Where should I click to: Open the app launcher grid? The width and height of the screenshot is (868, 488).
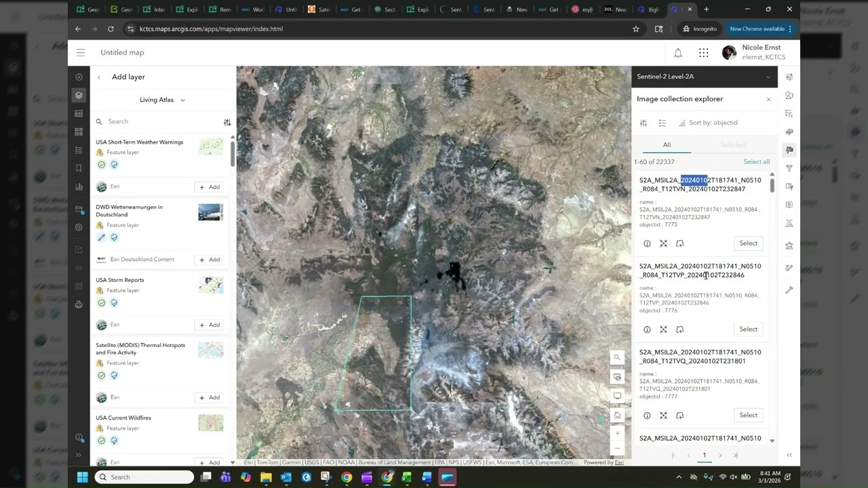704,53
